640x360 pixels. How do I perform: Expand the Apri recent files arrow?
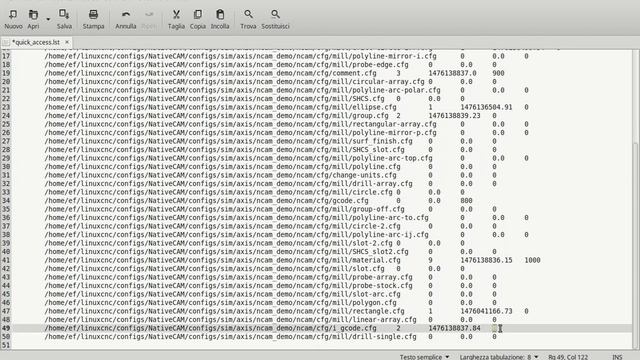(48, 19)
